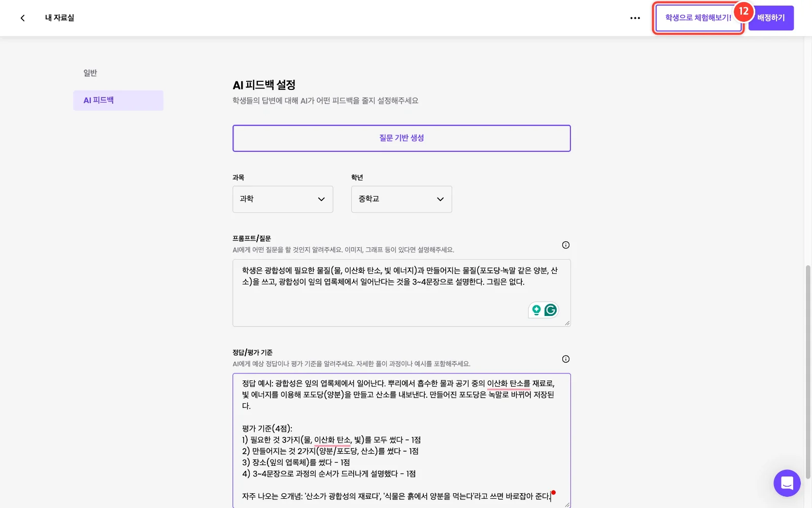Image resolution: width=812 pixels, height=508 pixels.
Task: Click the AI 피드백 설정 heading
Action: coord(264,85)
